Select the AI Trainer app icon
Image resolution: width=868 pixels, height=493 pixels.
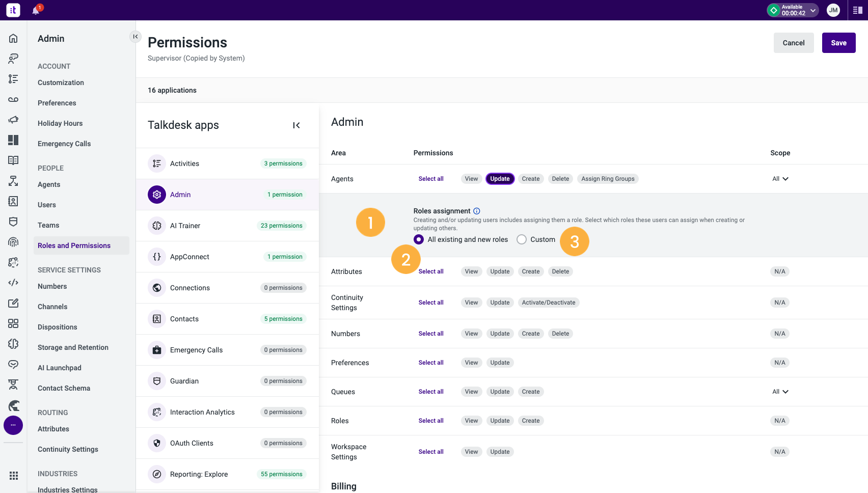click(156, 226)
